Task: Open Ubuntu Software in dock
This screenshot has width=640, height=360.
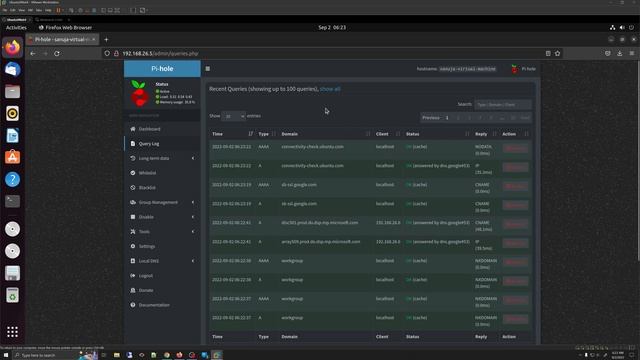Action: click(x=12, y=158)
